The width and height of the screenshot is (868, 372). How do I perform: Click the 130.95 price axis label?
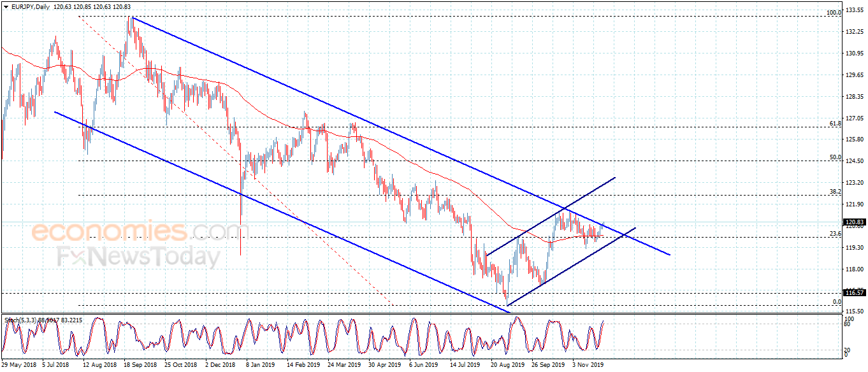point(855,54)
